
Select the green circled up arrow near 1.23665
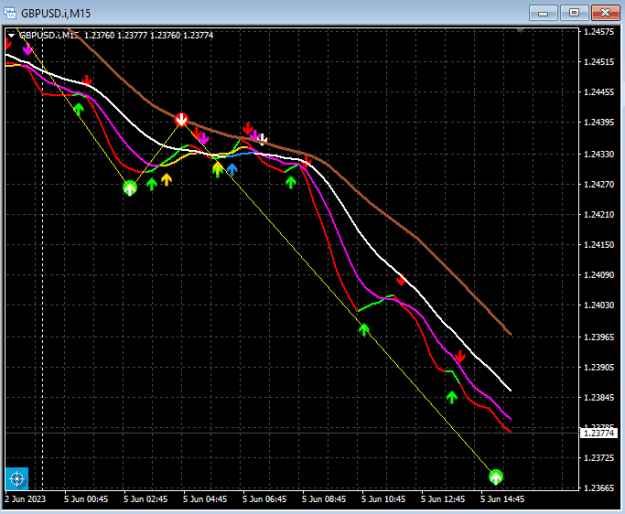496,477
